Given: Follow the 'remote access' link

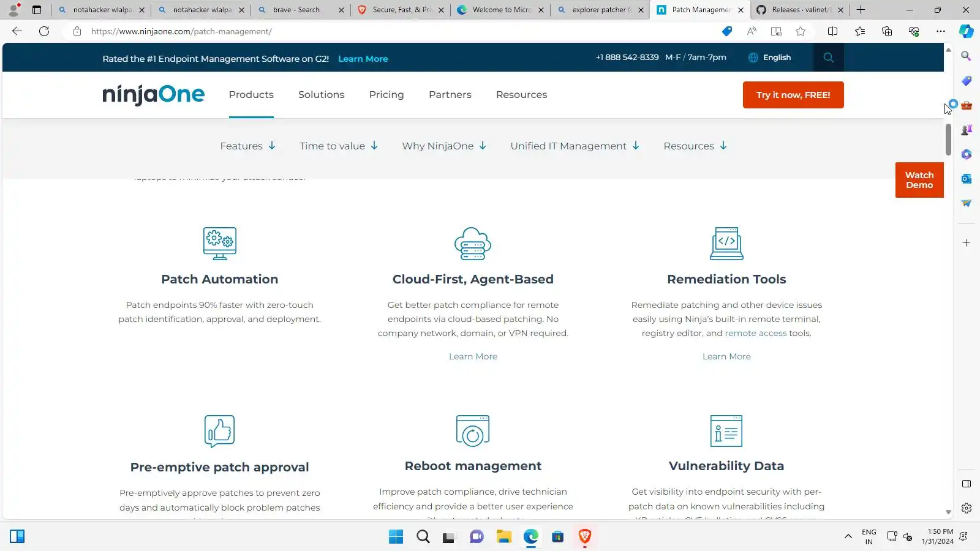Looking at the screenshot, I should pos(756,333).
